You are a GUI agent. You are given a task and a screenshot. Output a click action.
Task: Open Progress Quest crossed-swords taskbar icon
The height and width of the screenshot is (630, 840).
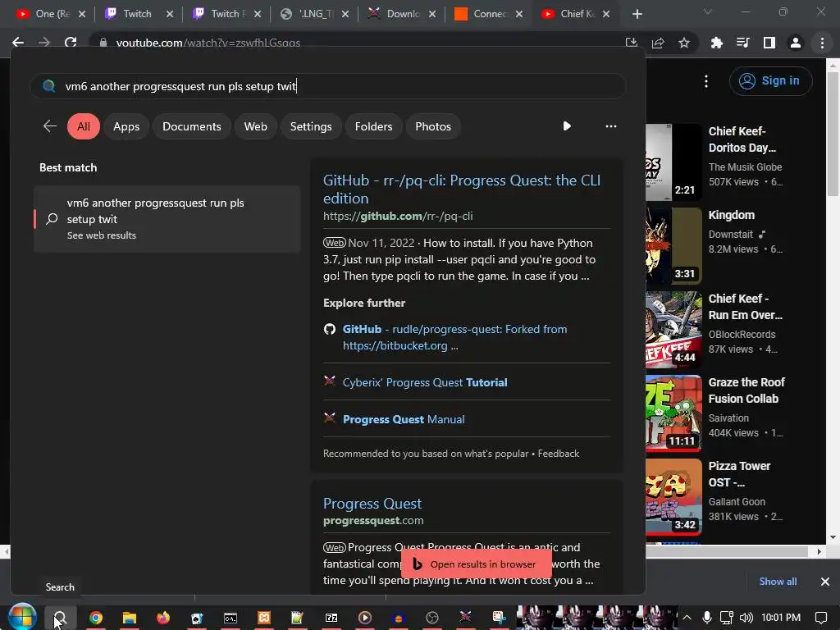coord(466,618)
